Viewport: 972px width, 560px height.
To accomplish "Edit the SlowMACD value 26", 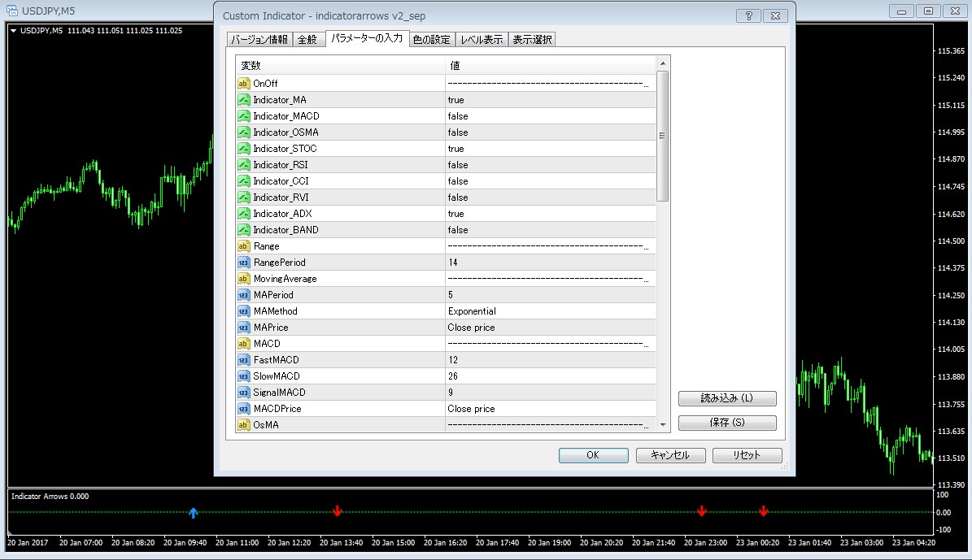I will point(551,376).
